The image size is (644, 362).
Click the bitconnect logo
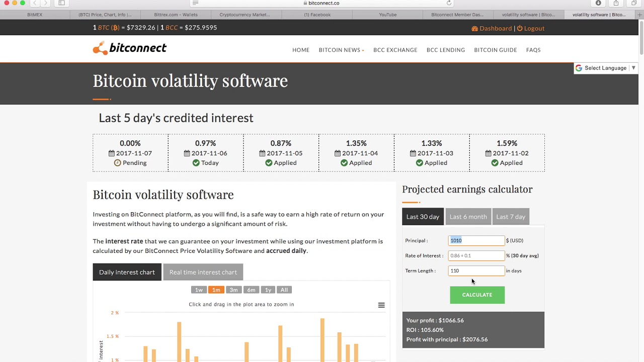pyautogui.click(x=129, y=48)
